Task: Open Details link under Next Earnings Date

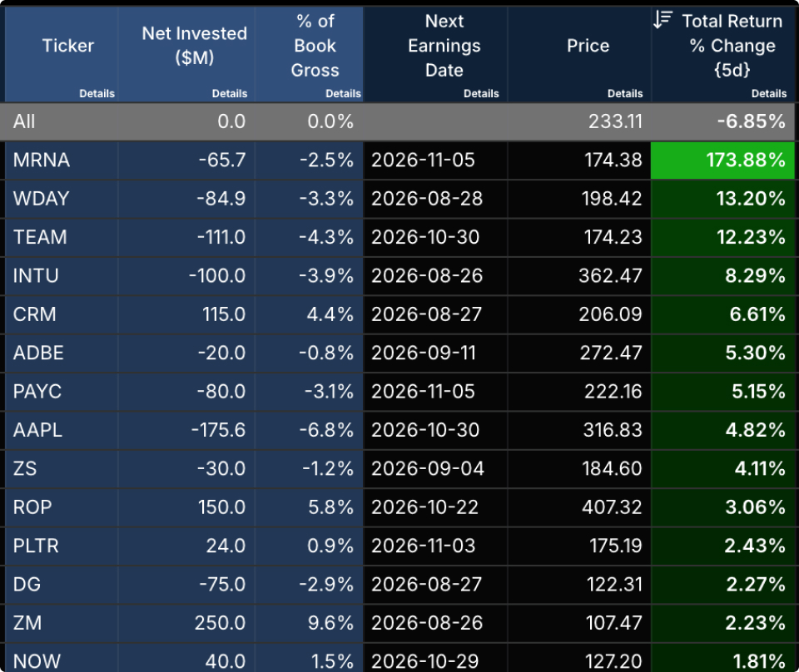Action: 481,94
